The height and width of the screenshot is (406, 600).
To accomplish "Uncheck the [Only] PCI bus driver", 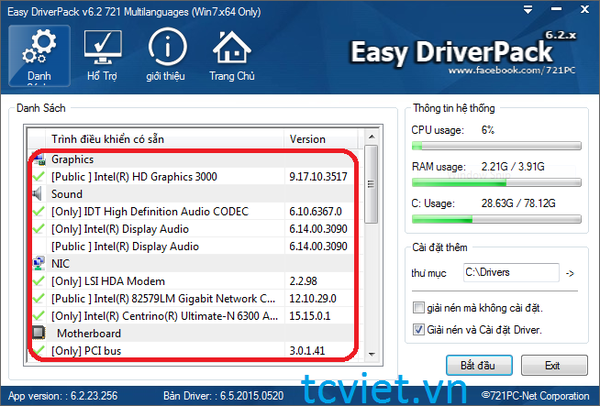I will pyautogui.click(x=38, y=350).
